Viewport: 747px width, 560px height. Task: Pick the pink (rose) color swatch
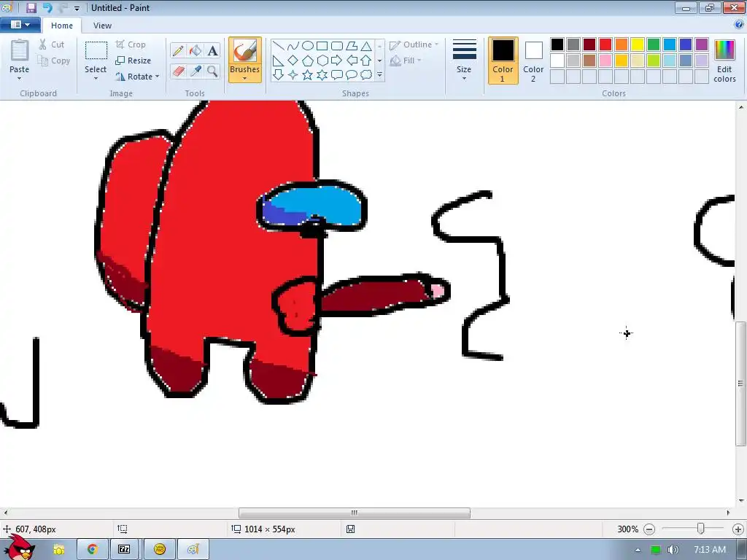(605, 61)
